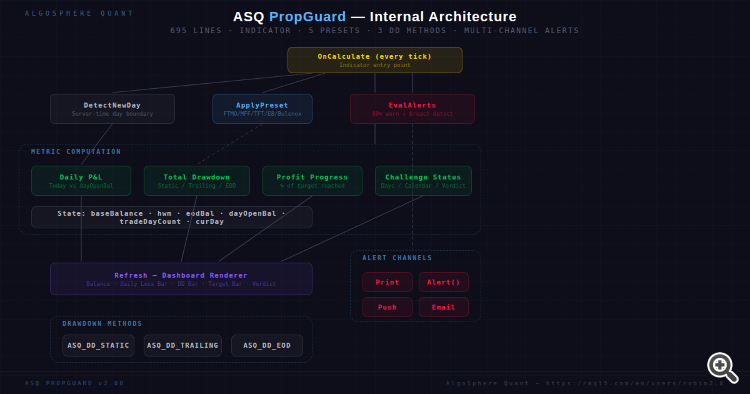Click the Challenge Status box

(423, 181)
